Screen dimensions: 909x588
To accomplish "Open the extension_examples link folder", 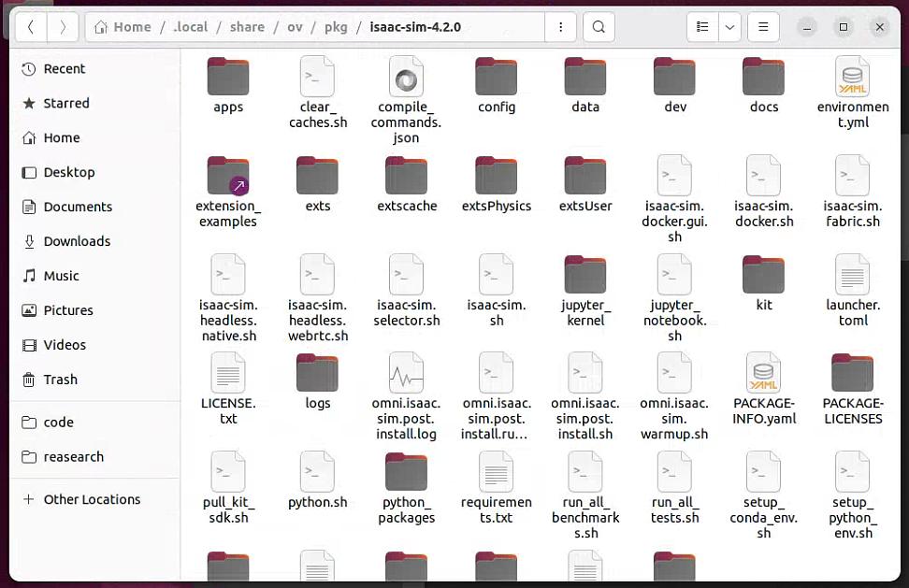I will coord(228,192).
